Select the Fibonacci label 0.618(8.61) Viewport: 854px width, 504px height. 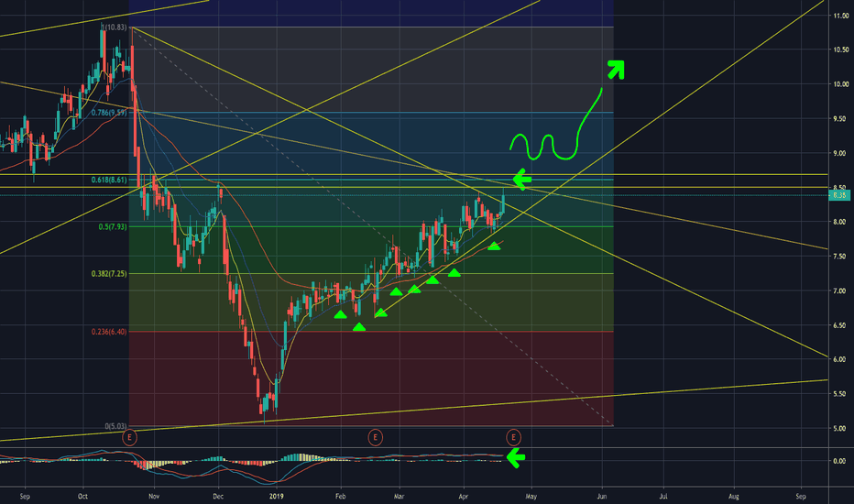pos(109,180)
